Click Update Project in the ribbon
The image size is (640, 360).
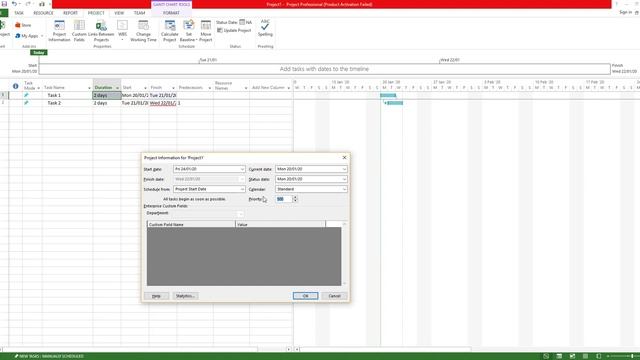pyautogui.click(x=234, y=30)
